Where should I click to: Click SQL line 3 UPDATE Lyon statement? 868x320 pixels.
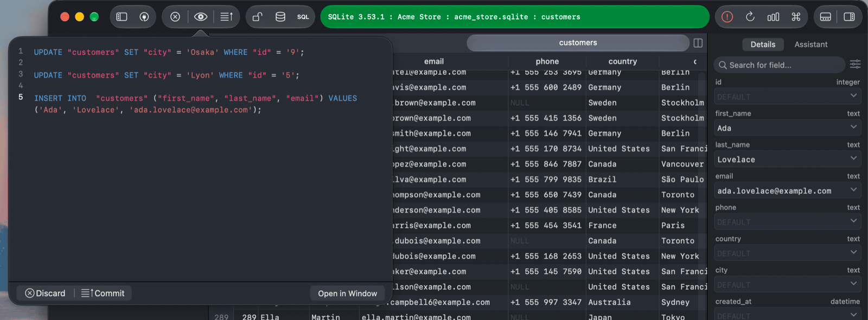167,75
